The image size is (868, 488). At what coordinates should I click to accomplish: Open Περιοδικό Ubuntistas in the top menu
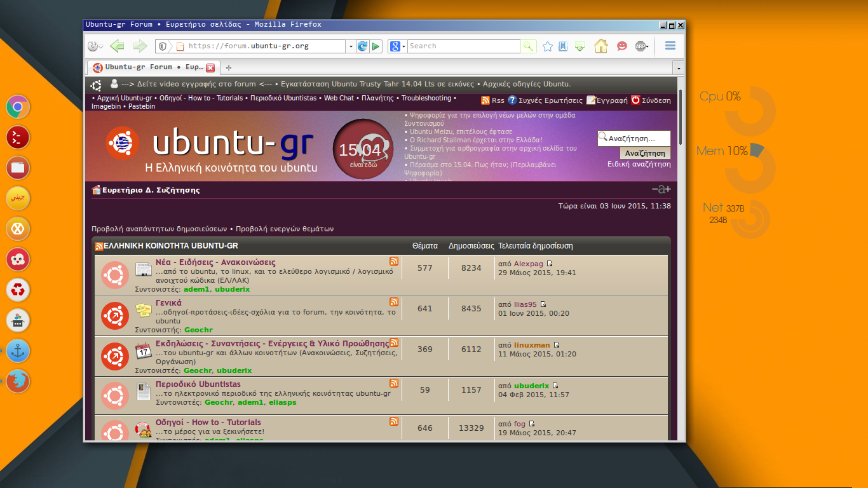click(x=283, y=98)
